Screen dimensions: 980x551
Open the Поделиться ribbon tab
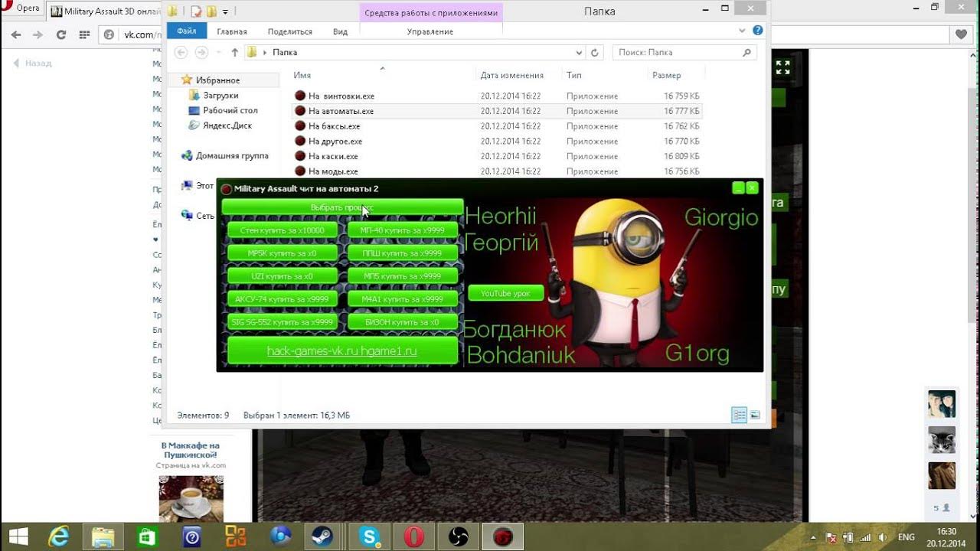coord(290,31)
